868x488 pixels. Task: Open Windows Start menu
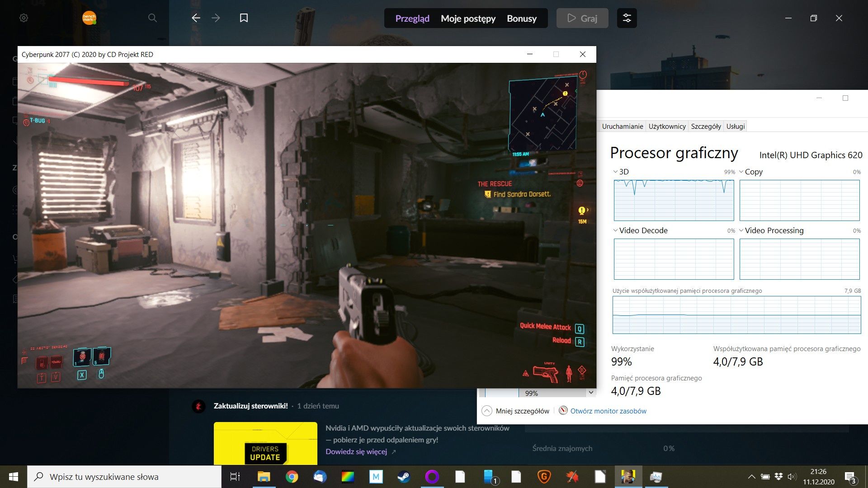click(14, 477)
